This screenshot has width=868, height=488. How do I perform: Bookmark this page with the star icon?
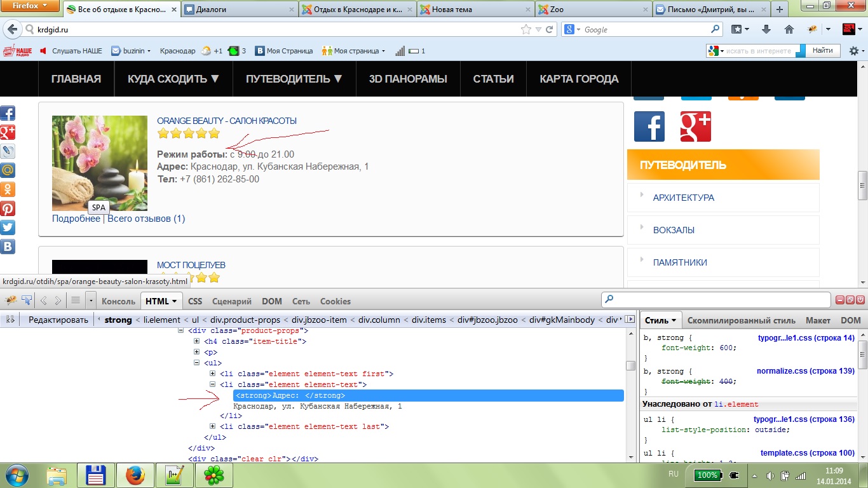click(526, 29)
